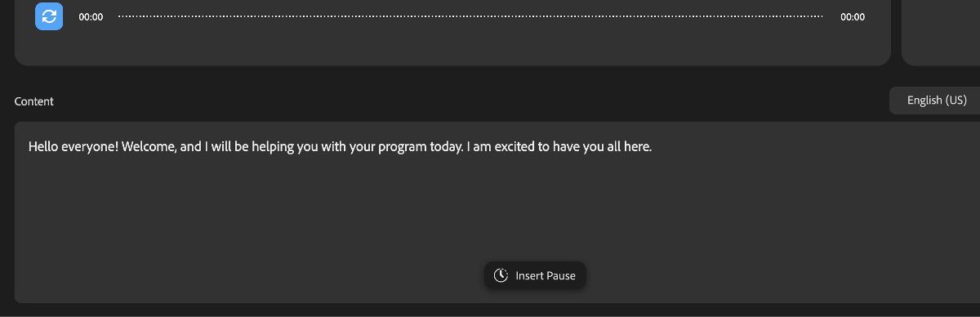Click the partially visible panel beside audio player

pos(941,33)
